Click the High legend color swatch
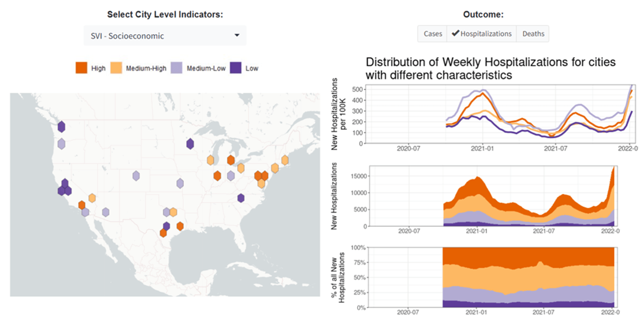 coord(82,68)
